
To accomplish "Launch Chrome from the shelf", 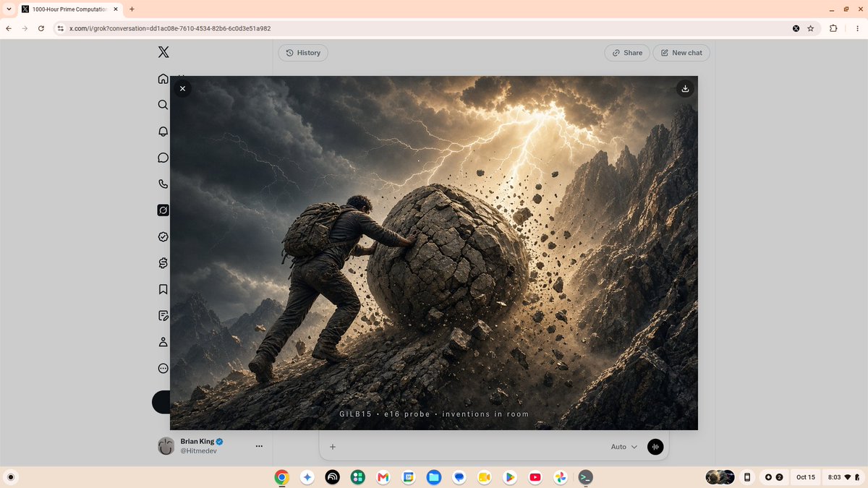I will 282,477.
